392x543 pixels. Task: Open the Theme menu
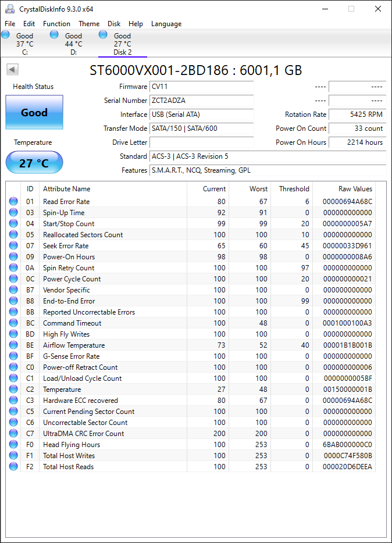(89, 24)
